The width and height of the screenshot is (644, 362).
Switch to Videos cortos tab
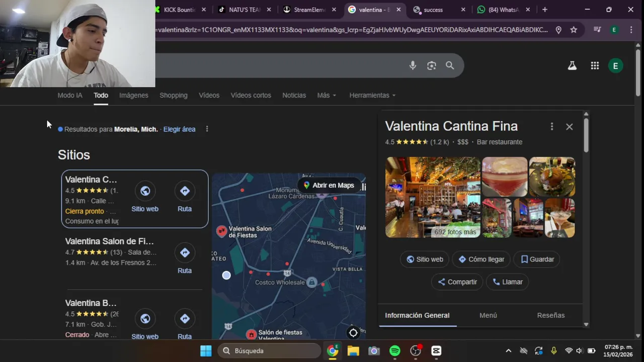(x=251, y=95)
